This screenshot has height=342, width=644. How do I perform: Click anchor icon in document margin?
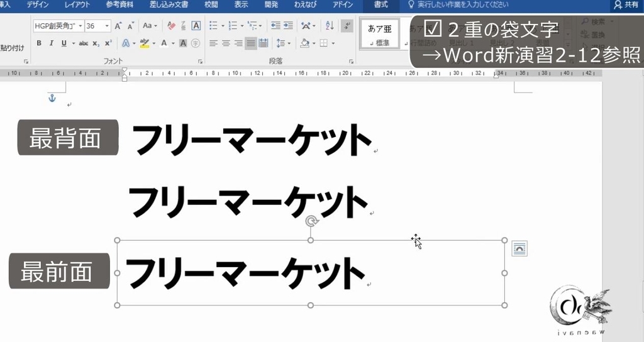pos(52,98)
